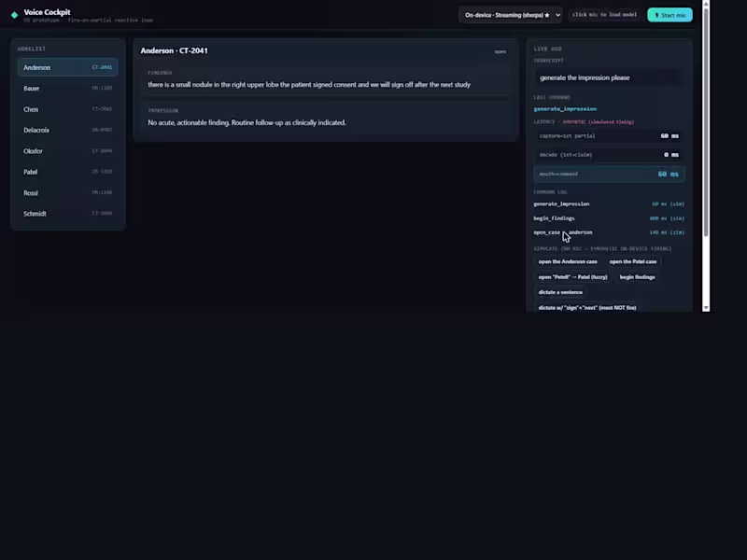The height and width of the screenshot is (560, 747).
Task: Select Bauer in the worklist
Action: click(67, 88)
